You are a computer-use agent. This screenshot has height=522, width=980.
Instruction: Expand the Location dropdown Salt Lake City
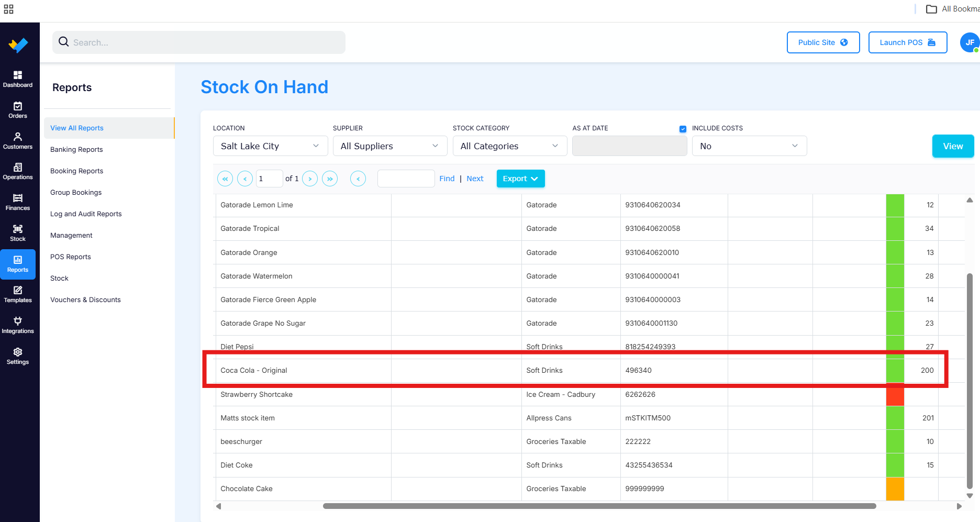[270, 146]
